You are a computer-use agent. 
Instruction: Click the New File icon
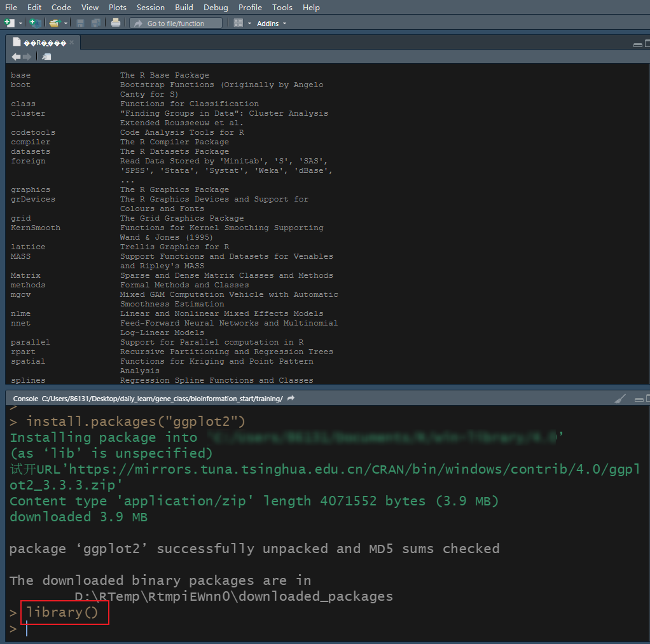[9, 24]
